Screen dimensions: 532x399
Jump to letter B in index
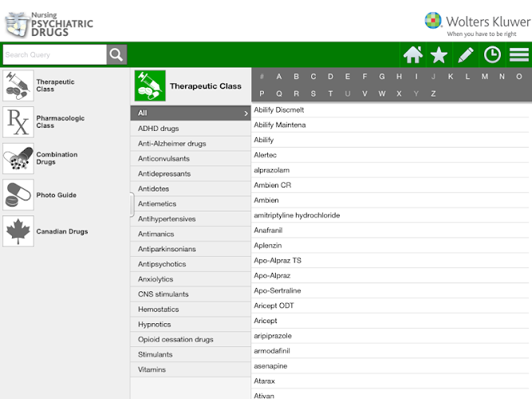click(296, 77)
